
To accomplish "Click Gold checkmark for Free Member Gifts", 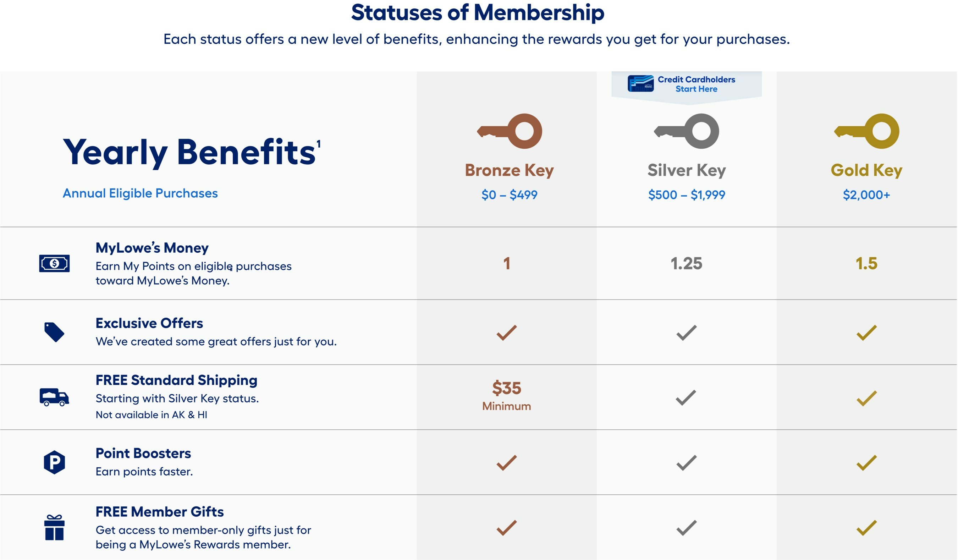I will point(866,528).
